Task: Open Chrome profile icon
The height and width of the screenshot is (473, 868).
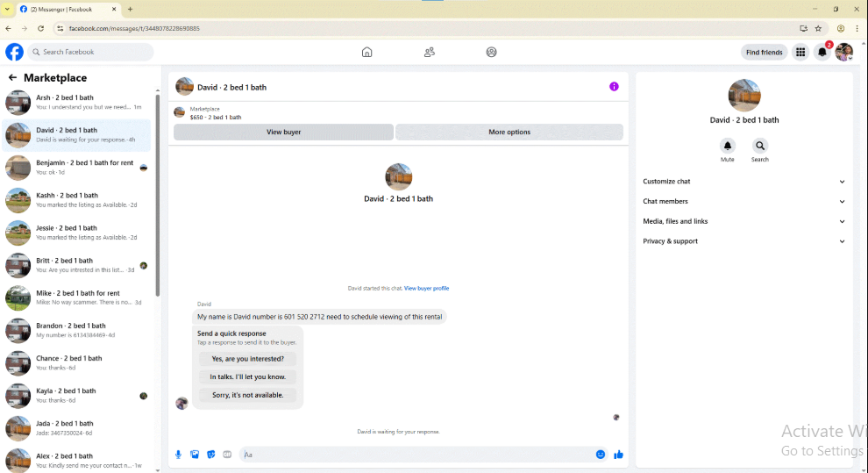Action: (x=840, y=28)
